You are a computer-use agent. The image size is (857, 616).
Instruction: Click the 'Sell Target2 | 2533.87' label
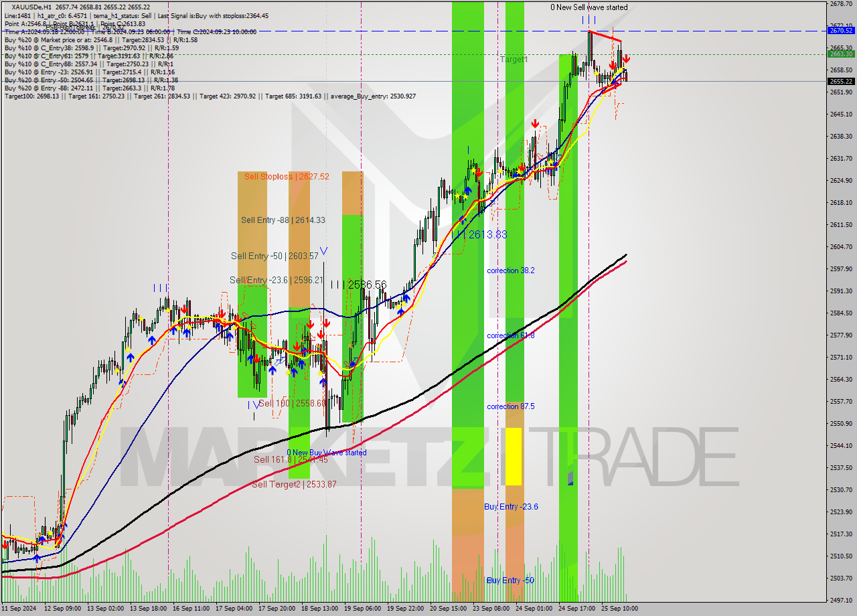coord(295,485)
